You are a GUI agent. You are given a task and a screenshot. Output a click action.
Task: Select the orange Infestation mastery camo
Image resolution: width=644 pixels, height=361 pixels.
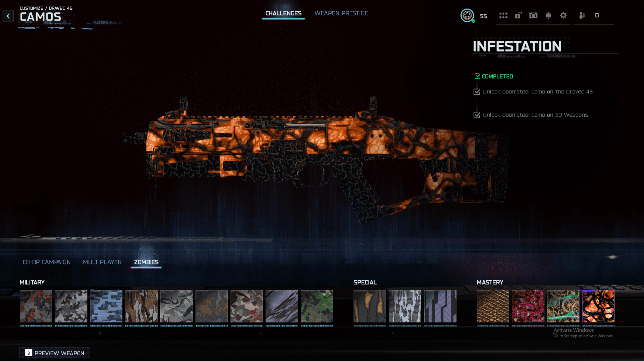(598, 306)
